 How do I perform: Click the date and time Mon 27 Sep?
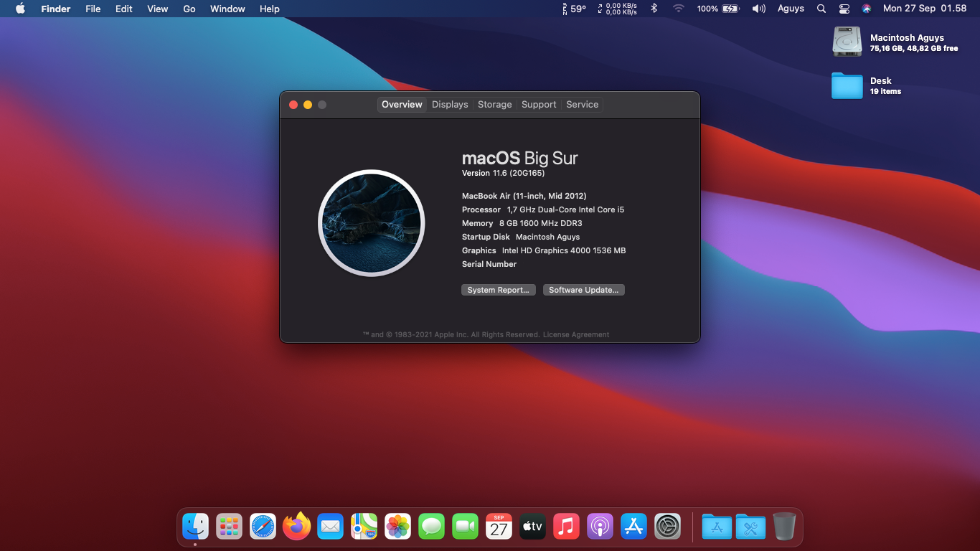click(925, 9)
